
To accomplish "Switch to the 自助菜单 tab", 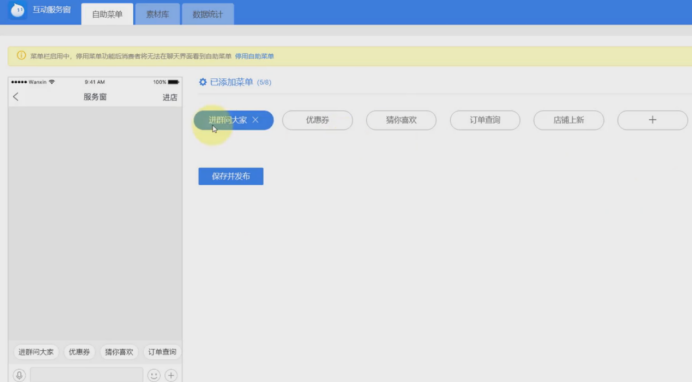I will click(x=107, y=14).
